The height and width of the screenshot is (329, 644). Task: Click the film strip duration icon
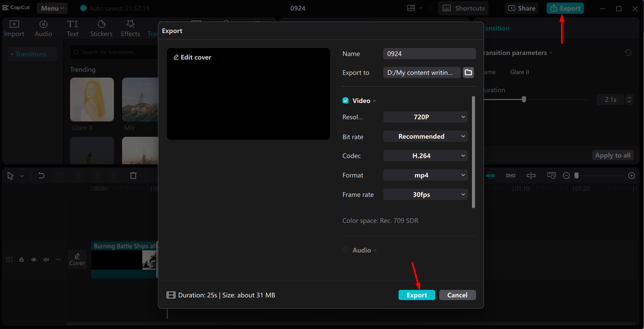click(x=171, y=295)
